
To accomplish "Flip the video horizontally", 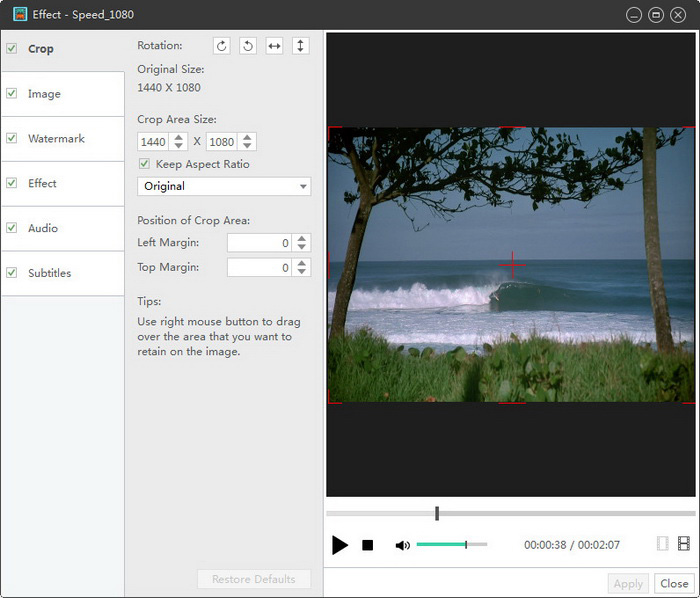I will pos(274,46).
